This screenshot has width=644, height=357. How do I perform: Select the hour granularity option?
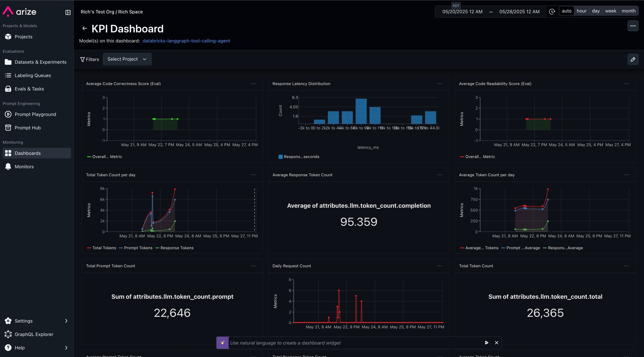click(581, 11)
